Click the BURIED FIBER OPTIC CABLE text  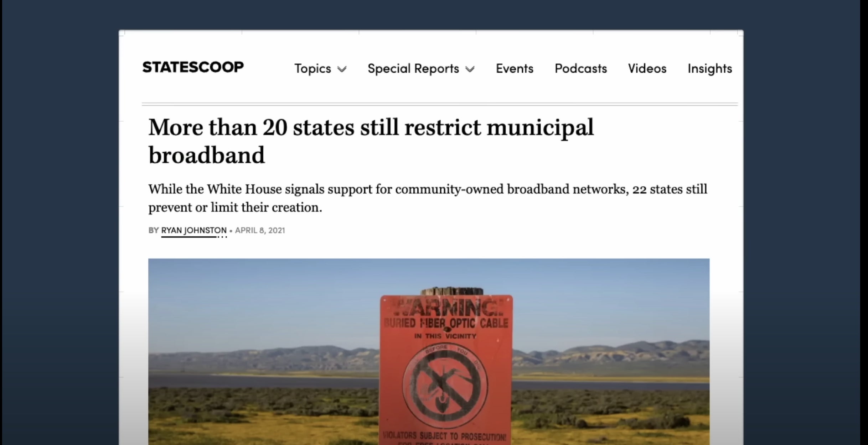coord(446,323)
